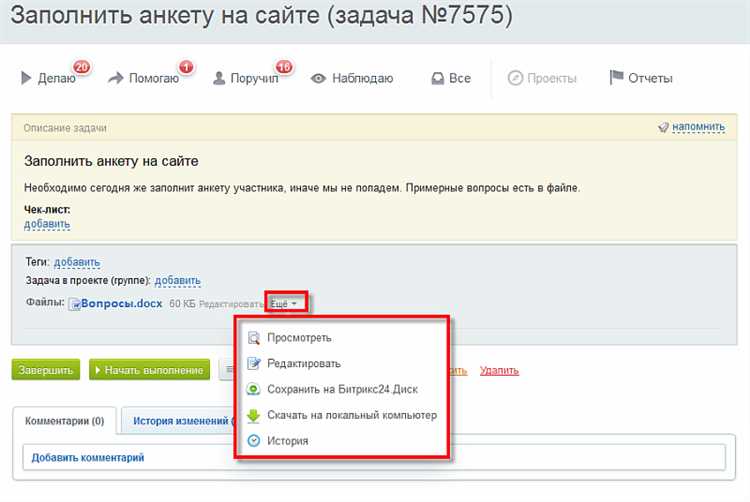
Task: Click the eye icon beside Наблюдаю
Action: (x=318, y=78)
